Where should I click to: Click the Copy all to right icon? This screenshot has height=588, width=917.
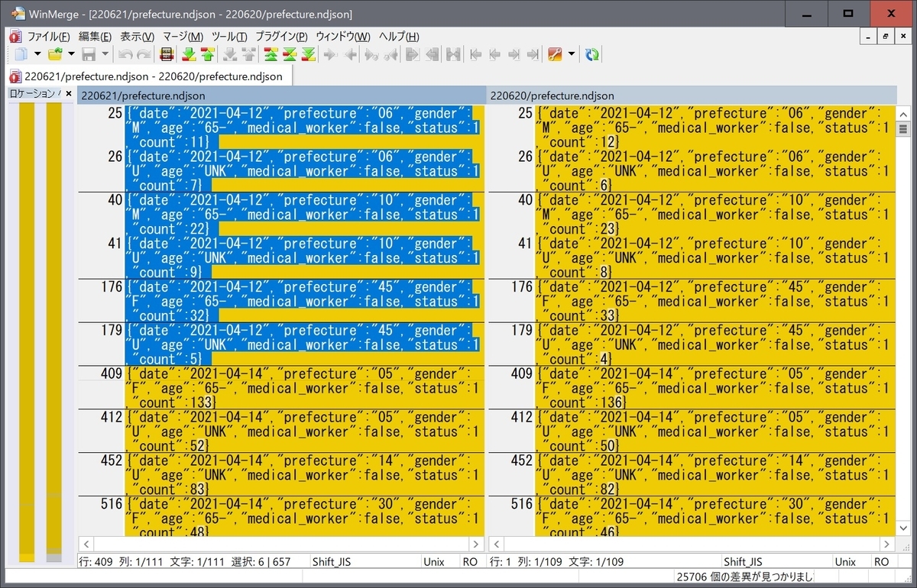413,54
